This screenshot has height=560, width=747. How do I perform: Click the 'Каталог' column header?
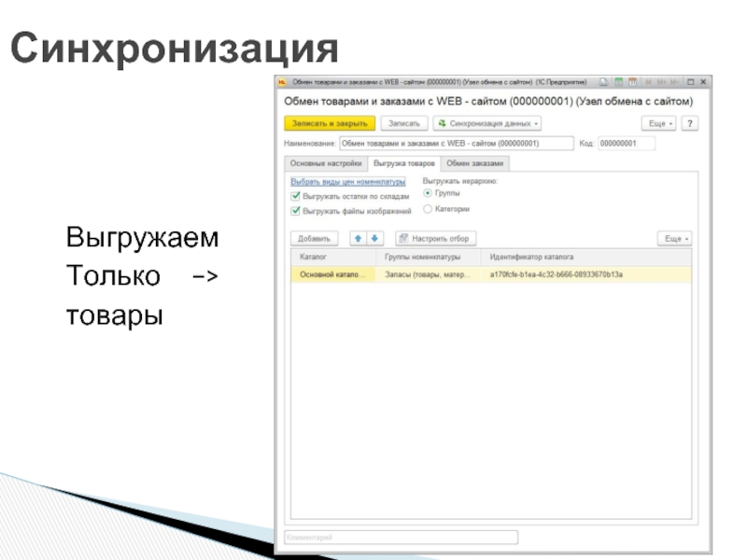click(333, 257)
